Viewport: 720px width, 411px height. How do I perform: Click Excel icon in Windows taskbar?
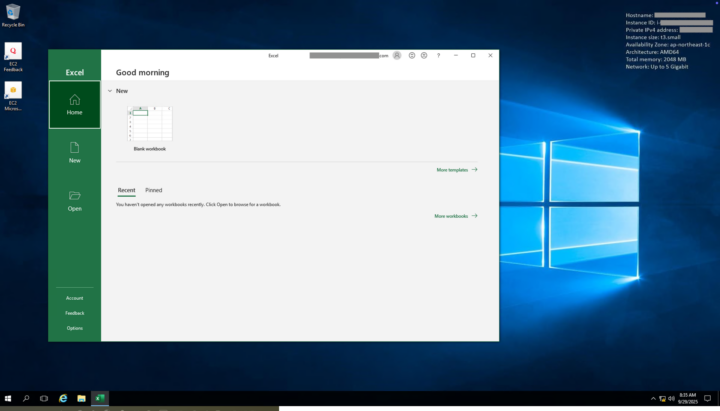point(99,398)
